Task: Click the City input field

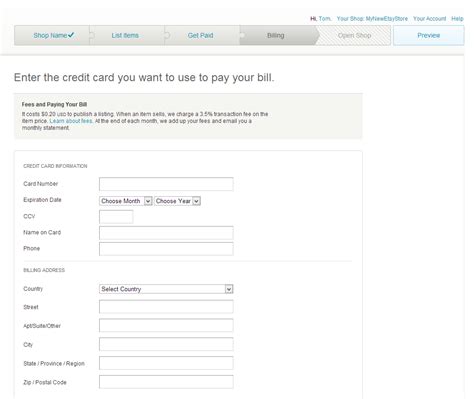Action: [166, 344]
